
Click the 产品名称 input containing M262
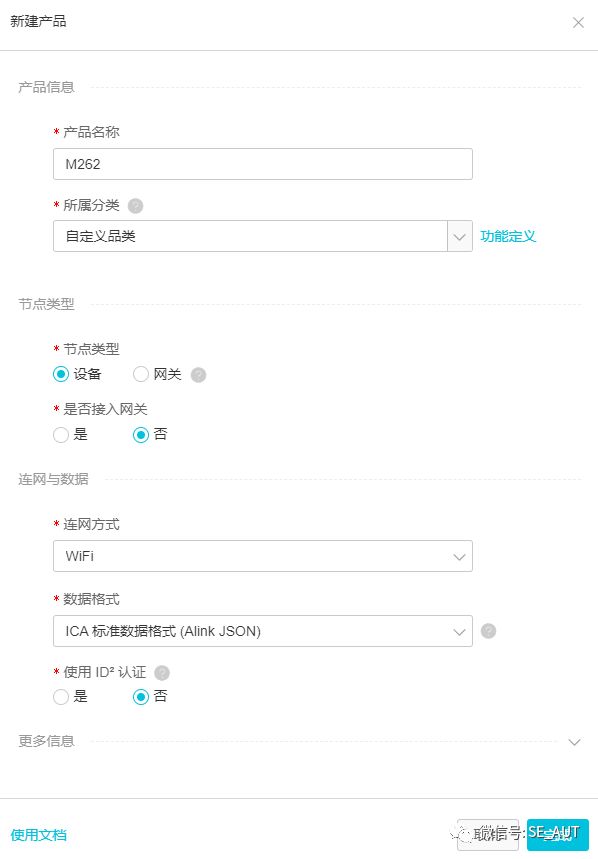262,163
